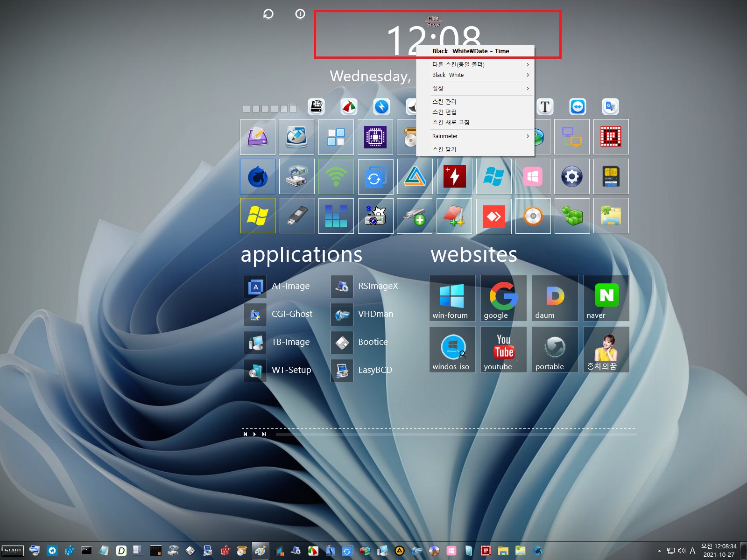Image resolution: width=747 pixels, height=560 pixels.
Task: Click the Hide label above the clock
Action: tap(433, 19)
